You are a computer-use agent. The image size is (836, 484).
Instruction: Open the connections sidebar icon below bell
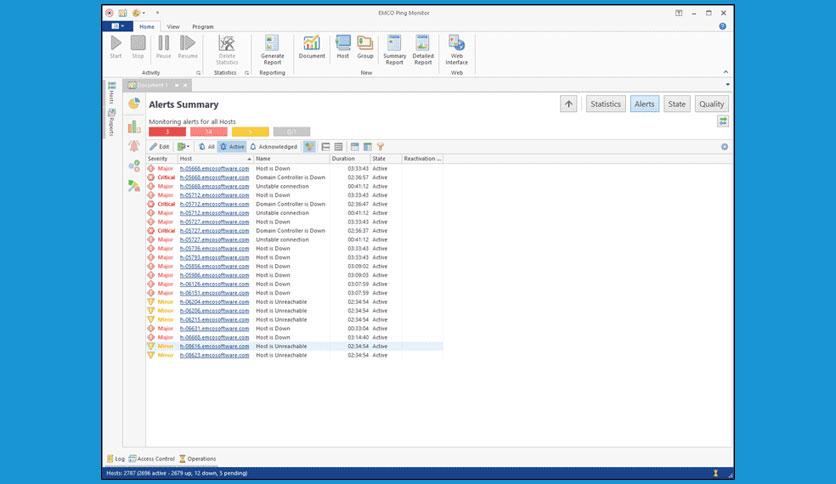pos(134,166)
